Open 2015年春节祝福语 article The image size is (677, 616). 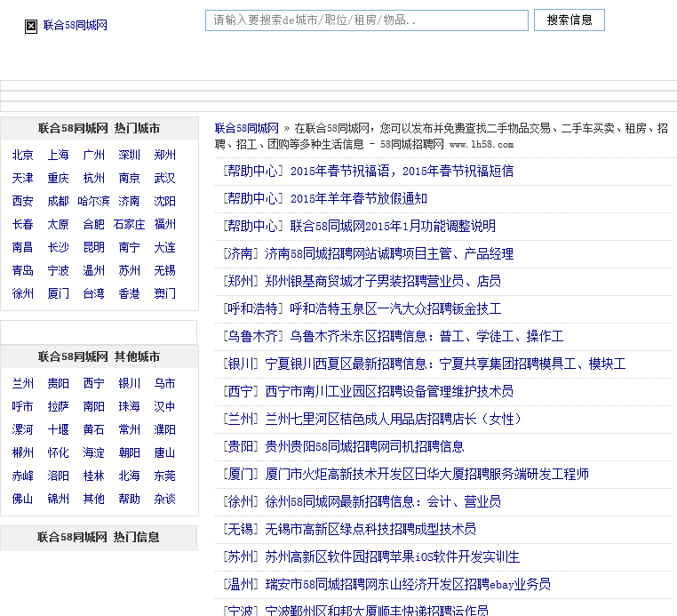click(x=402, y=172)
